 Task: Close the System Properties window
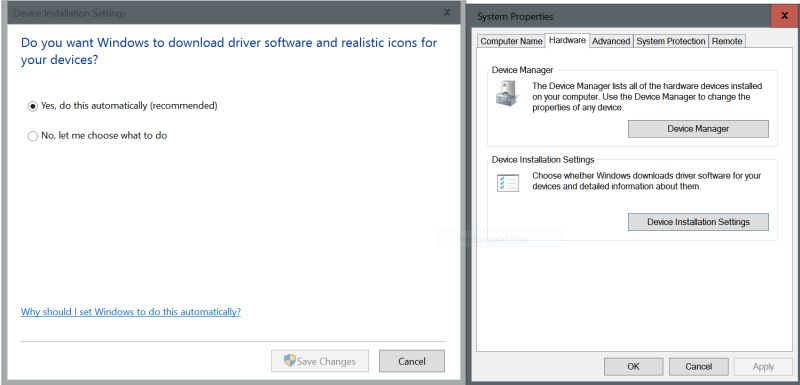[x=785, y=16]
